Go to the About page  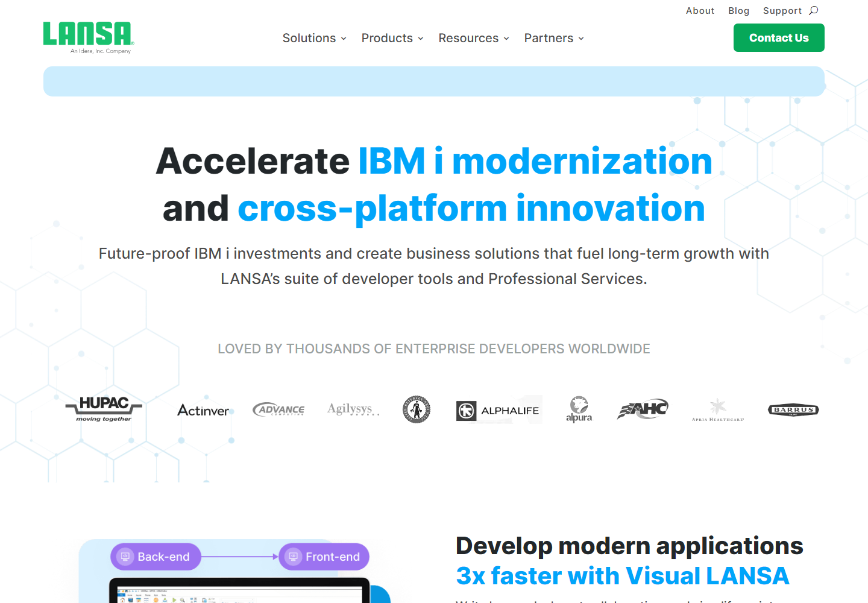pyautogui.click(x=700, y=11)
